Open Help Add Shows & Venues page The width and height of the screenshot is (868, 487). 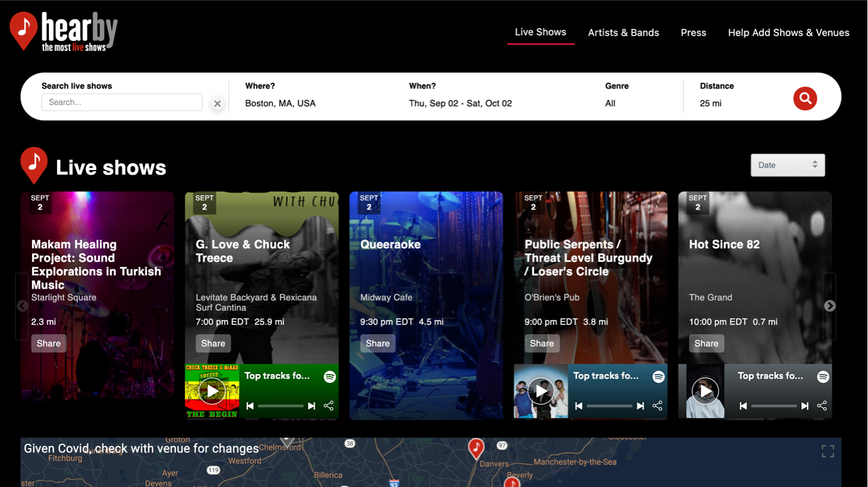(x=788, y=33)
